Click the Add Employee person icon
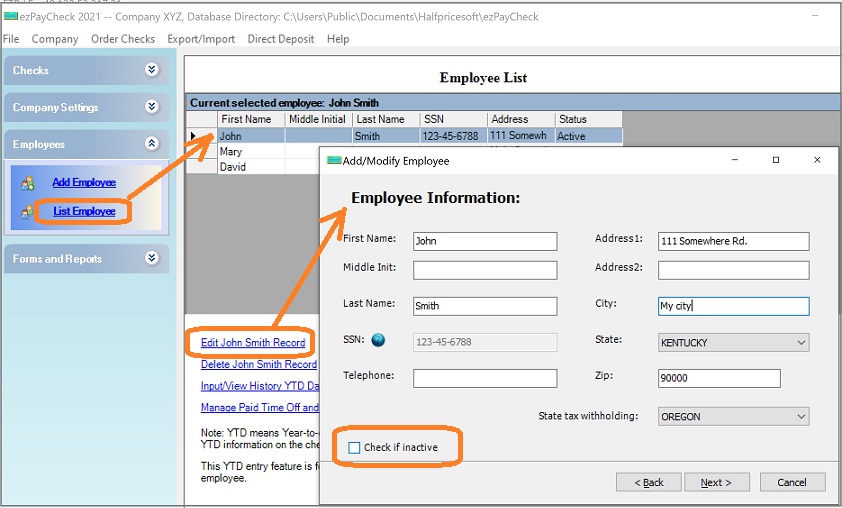 pos(27,182)
